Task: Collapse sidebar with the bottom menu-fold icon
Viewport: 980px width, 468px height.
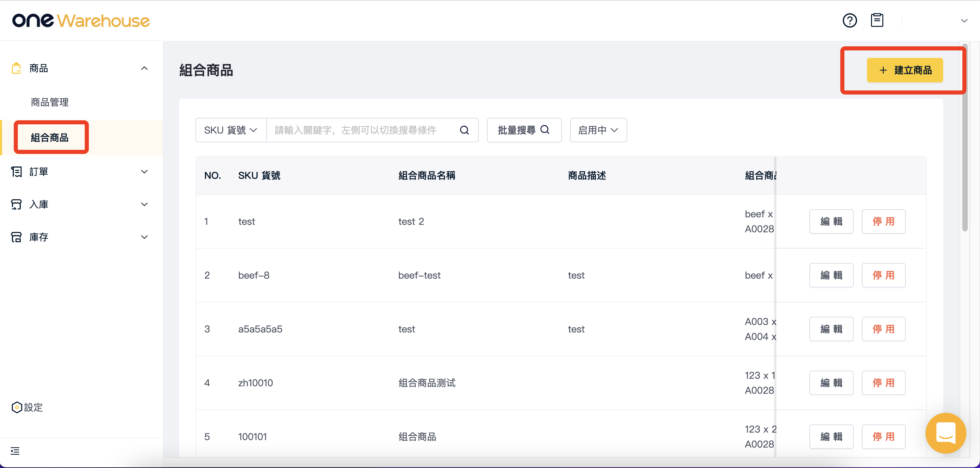Action: click(x=15, y=451)
